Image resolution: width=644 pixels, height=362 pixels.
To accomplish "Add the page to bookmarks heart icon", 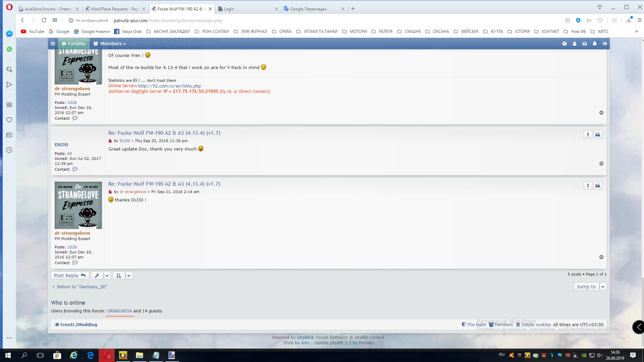I will coord(600,20).
